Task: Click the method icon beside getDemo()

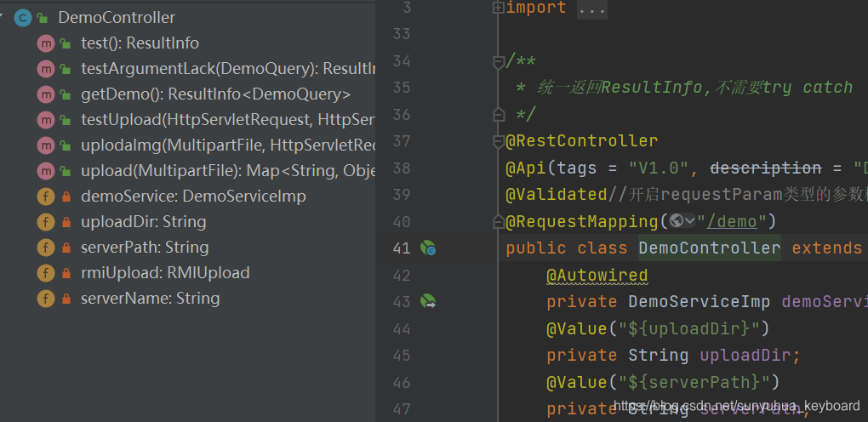Action: click(45, 94)
